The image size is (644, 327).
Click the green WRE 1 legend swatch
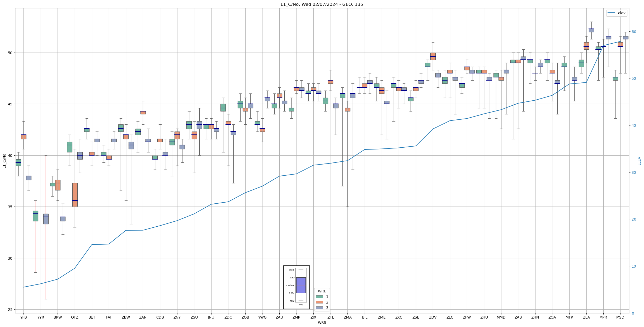319,297
